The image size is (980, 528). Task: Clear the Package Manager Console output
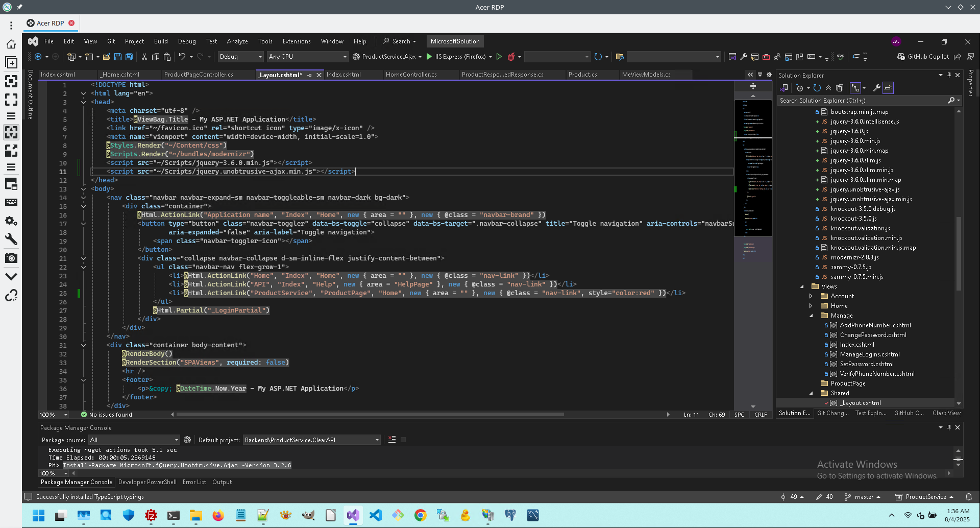tap(392, 440)
